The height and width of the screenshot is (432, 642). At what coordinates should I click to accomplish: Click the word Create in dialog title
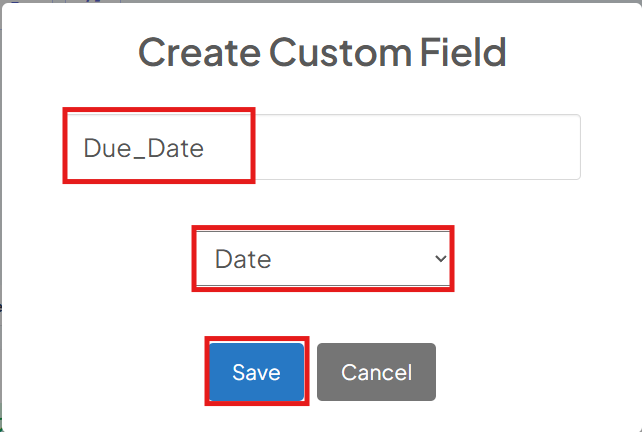[x=199, y=52]
